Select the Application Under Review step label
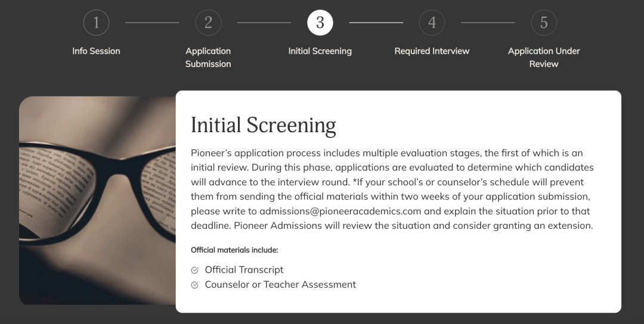Image resolution: width=644 pixels, height=324 pixels. pos(544,57)
